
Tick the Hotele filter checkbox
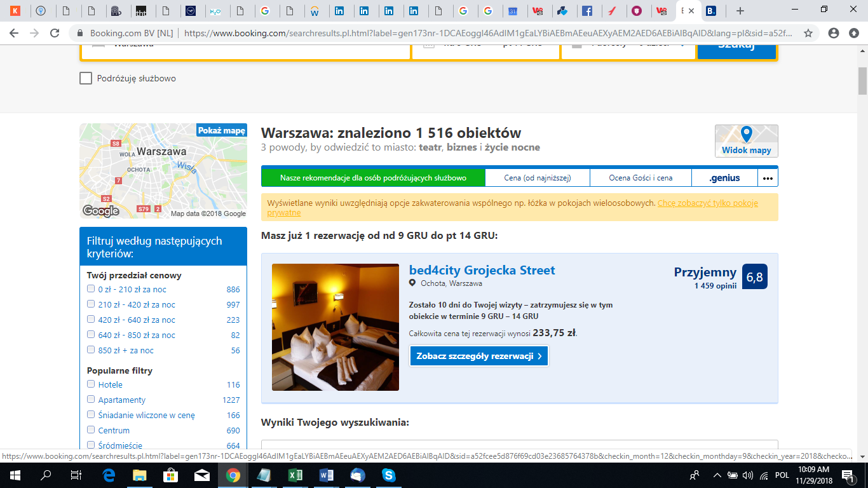[x=91, y=384]
